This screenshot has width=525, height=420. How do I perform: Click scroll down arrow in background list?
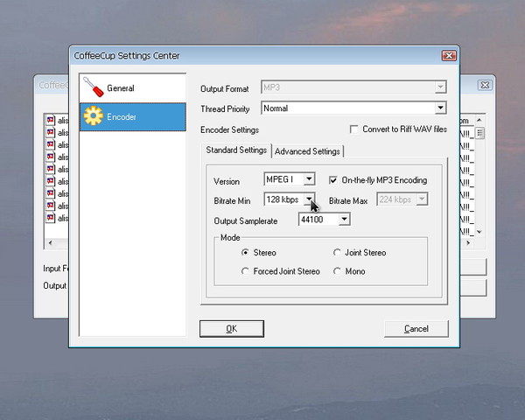[479, 232]
